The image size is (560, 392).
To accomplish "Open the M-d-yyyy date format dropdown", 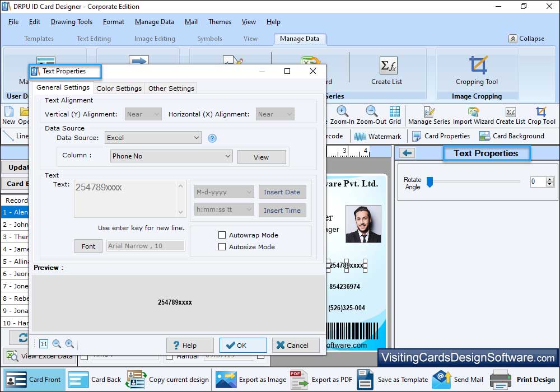I will click(224, 192).
